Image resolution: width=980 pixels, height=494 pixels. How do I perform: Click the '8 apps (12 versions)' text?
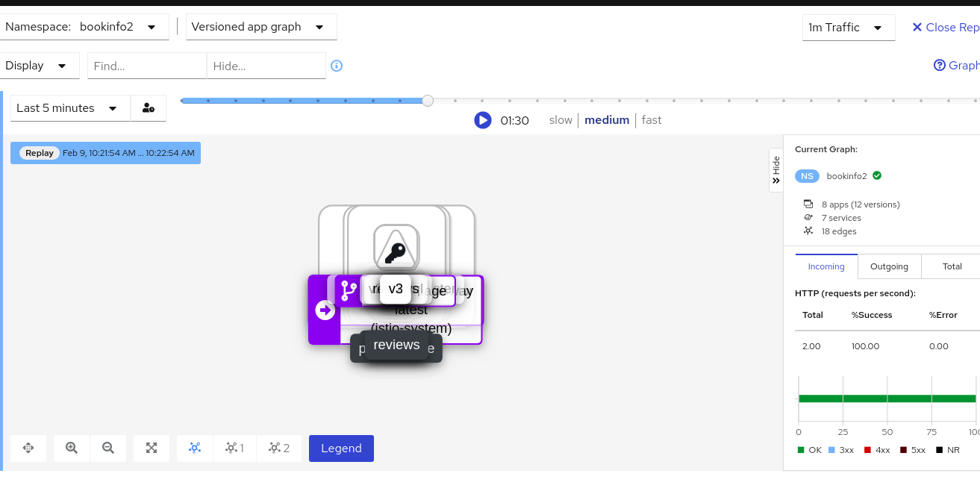[x=861, y=204]
